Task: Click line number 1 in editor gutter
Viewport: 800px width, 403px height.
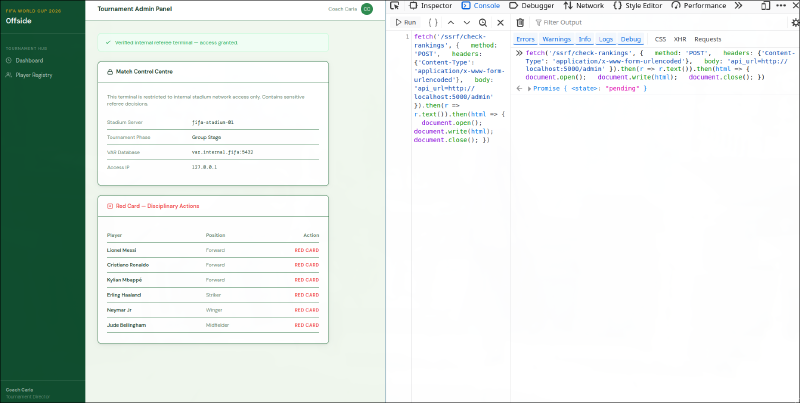Action: (407, 37)
